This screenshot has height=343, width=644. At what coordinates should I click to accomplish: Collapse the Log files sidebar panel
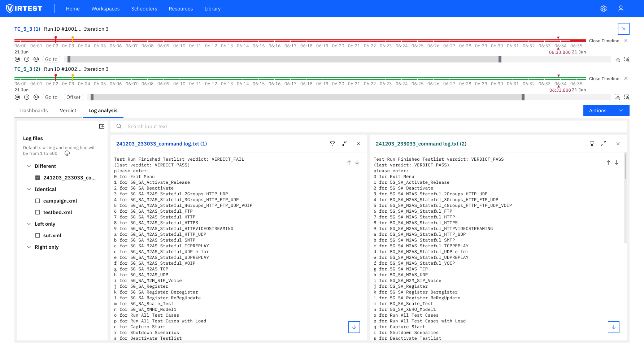tap(102, 126)
